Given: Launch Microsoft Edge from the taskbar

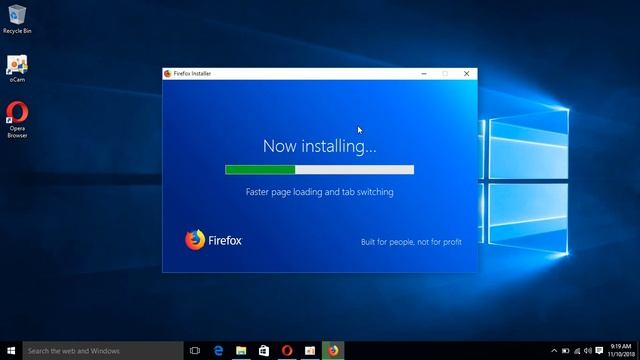Looking at the screenshot, I should click(x=218, y=351).
